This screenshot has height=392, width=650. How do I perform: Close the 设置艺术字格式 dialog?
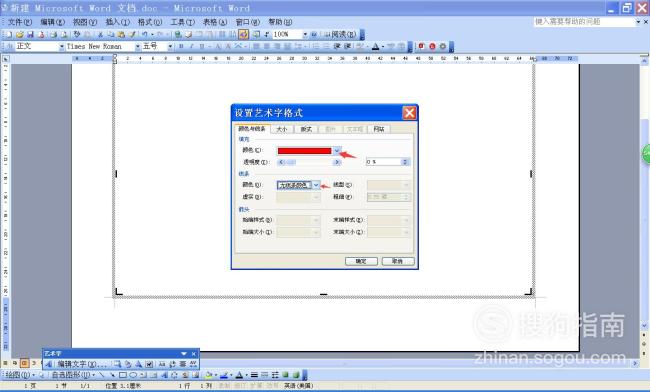click(409, 113)
